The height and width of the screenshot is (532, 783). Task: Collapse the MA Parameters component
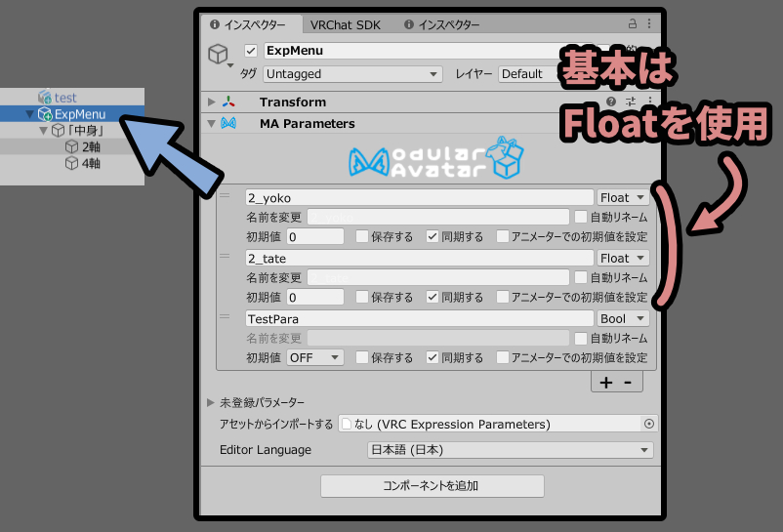211,123
